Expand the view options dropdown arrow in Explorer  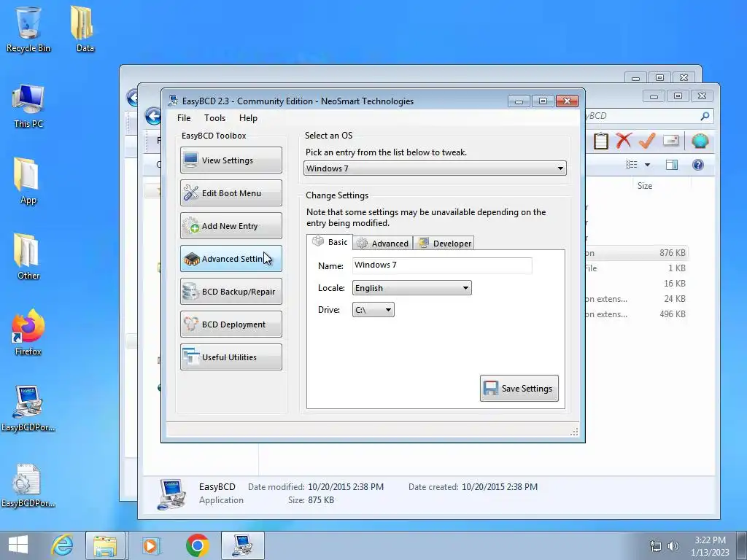(x=647, y=165)
